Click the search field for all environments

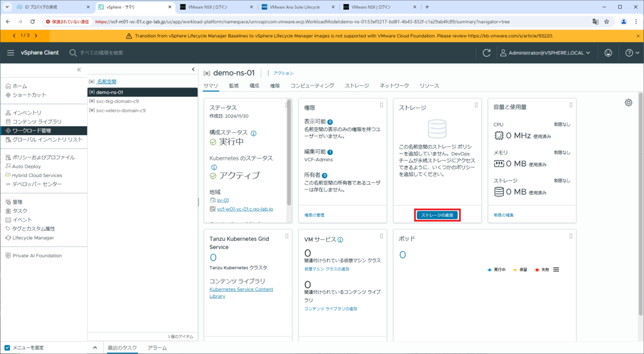click(x=102, y=53)
